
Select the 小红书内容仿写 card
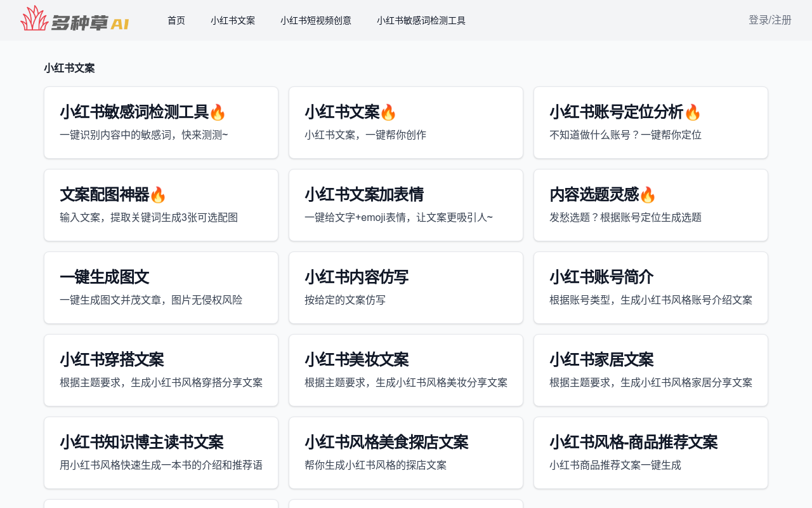tap(406, 288)
